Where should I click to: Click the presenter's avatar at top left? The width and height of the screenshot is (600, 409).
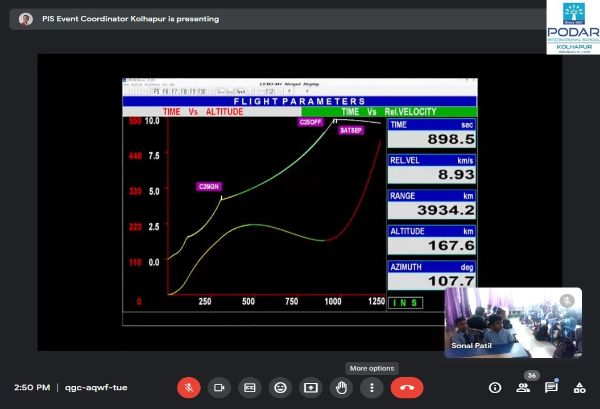(26, 19)
